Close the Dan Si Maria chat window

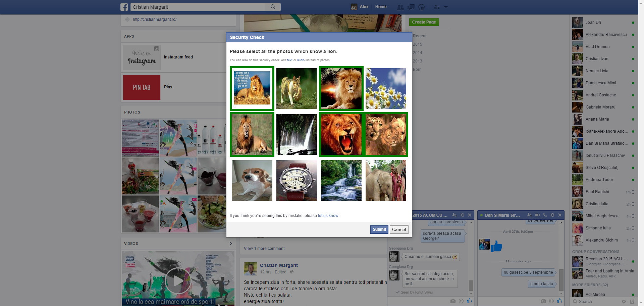pyautogui.click(x=560, y=215)
